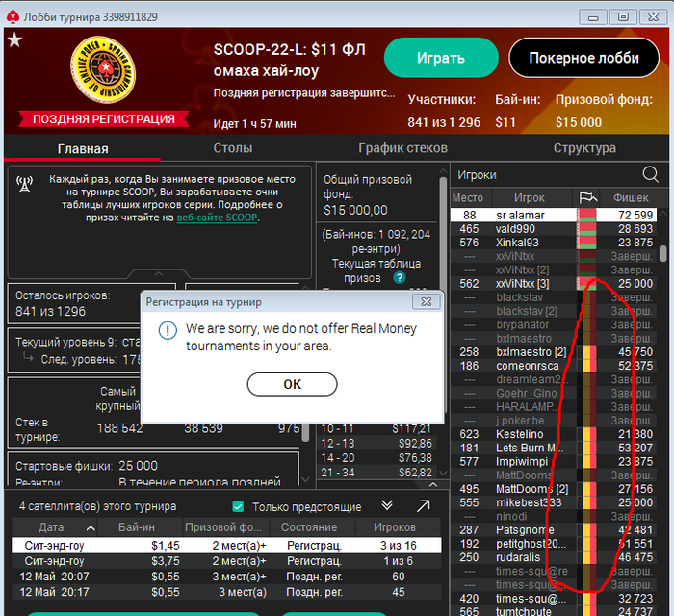The width and height of the screenshot is (674, 616).
Task: Click the players list scrollbar thumb
Action: tap(663, 253)
